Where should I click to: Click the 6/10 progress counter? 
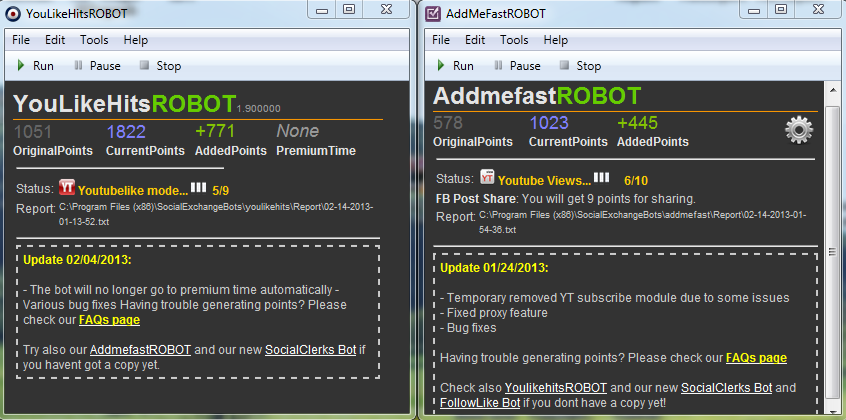pyautogui.click(x=636, y=180)
